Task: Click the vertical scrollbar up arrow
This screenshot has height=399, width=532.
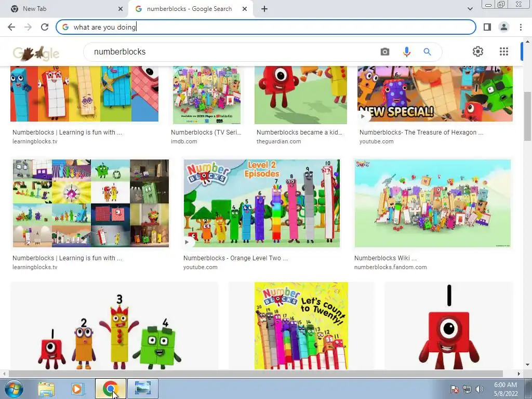Action: [528, 42]
